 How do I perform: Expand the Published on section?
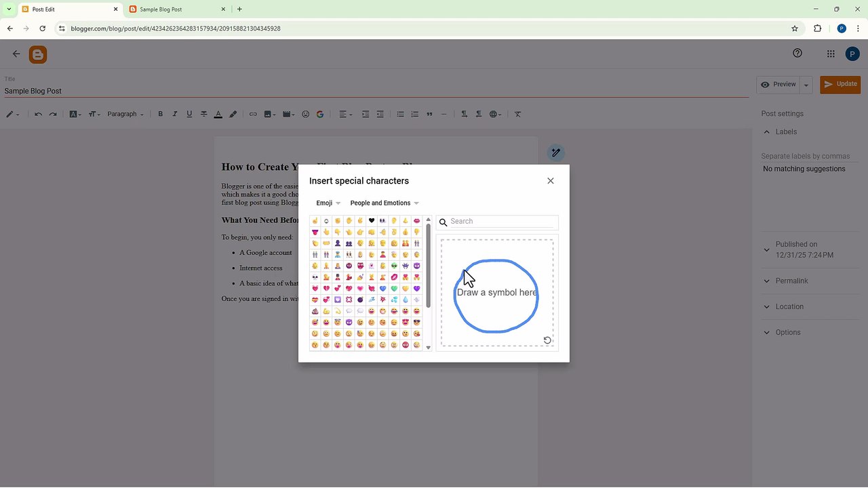click(x=767, y=249)
